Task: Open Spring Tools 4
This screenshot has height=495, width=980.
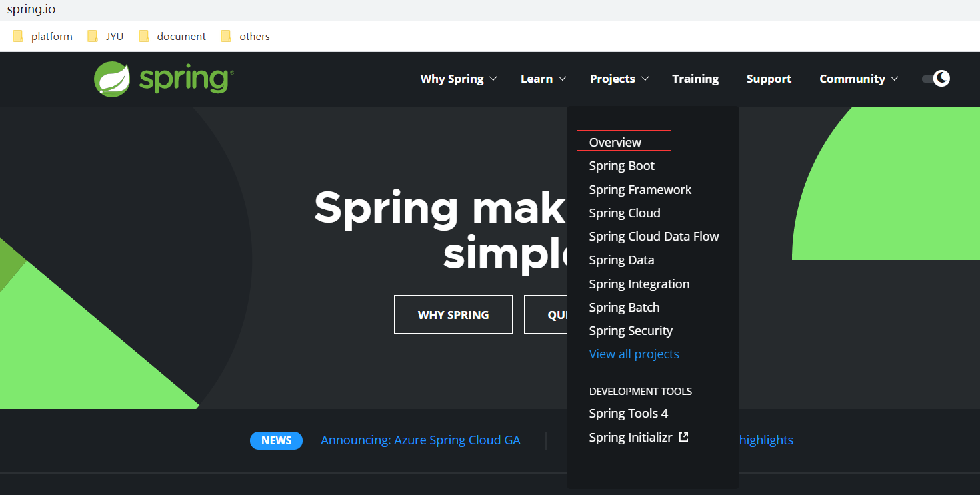Action: click(628, 414)
